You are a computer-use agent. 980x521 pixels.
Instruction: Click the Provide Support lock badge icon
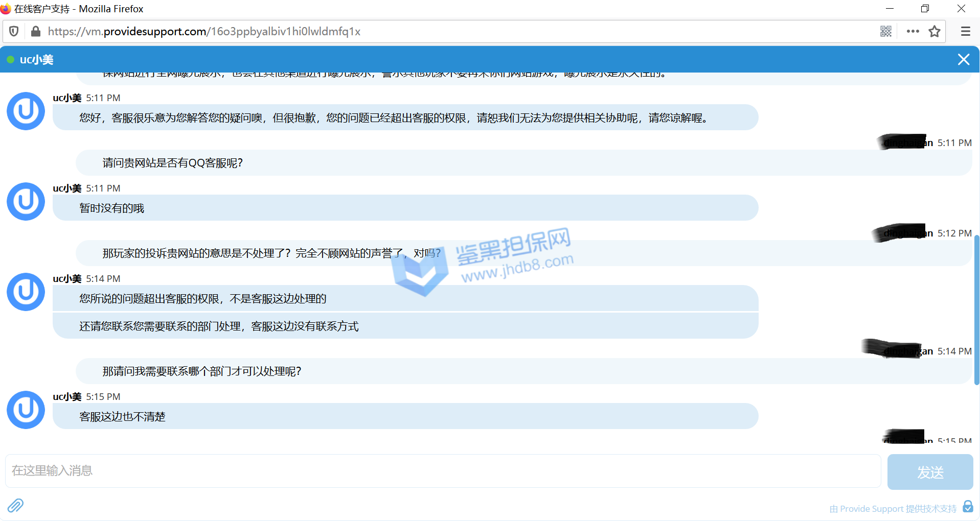point(968,506)
